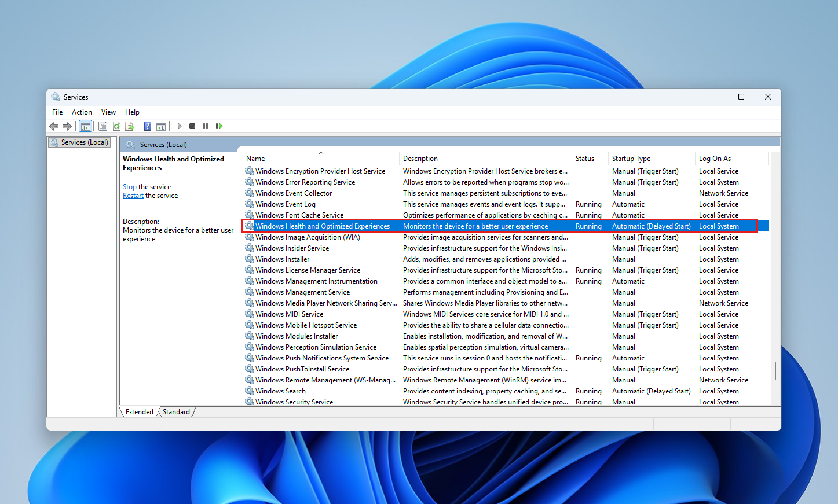Click the Export List toolbar icon
Viewport: 838px width, 504px height.
pos(130,126)
